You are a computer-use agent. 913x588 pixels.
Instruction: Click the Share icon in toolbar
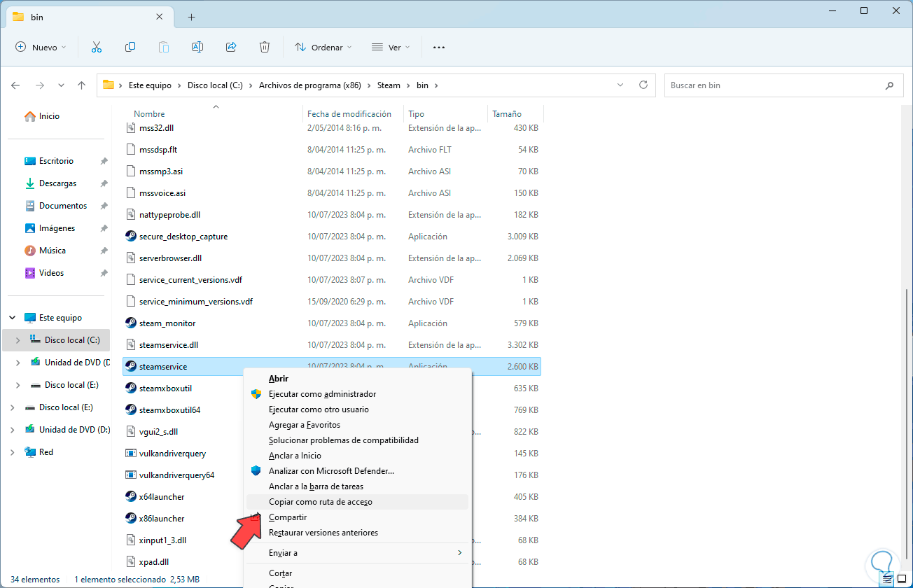pyautogui.click(x=231, y=47)
